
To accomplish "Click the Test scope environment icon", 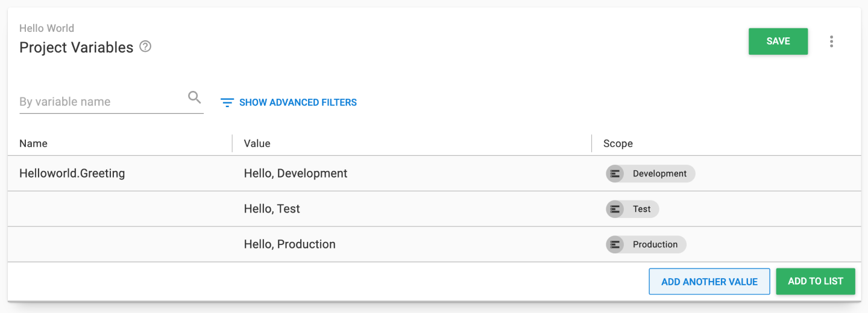I will coord(615,209).
